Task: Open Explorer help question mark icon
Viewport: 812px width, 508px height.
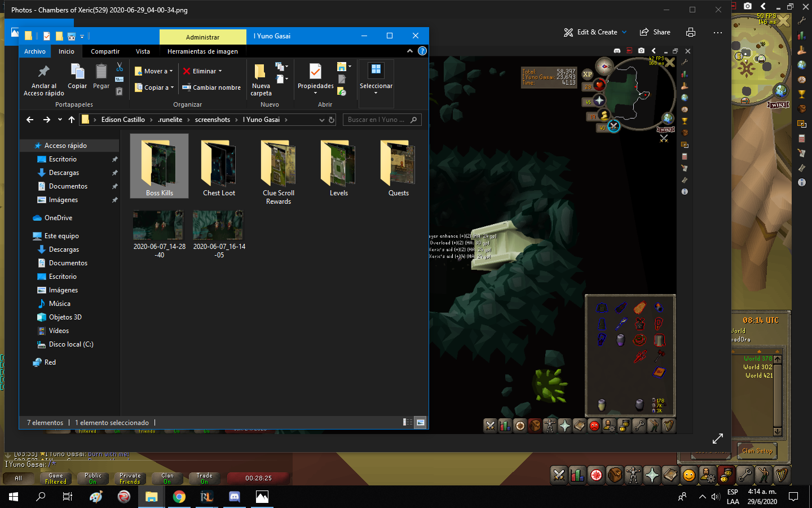Action: [x=422, y=51]
